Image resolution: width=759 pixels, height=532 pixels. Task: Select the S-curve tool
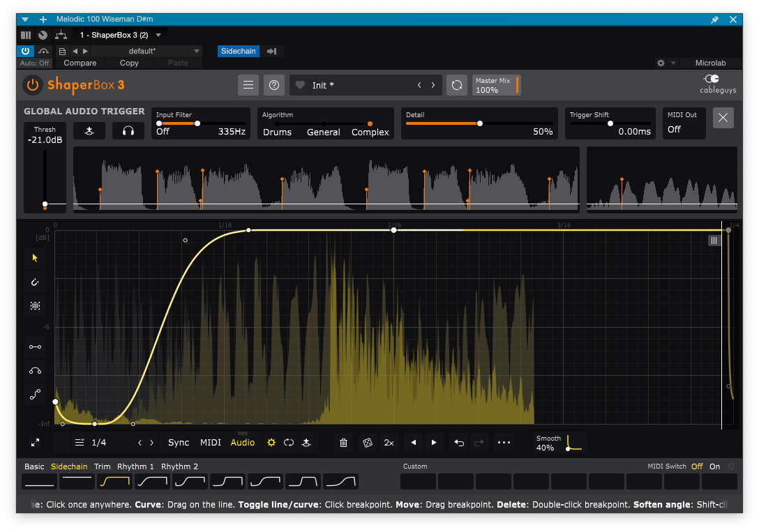[35, 395]
